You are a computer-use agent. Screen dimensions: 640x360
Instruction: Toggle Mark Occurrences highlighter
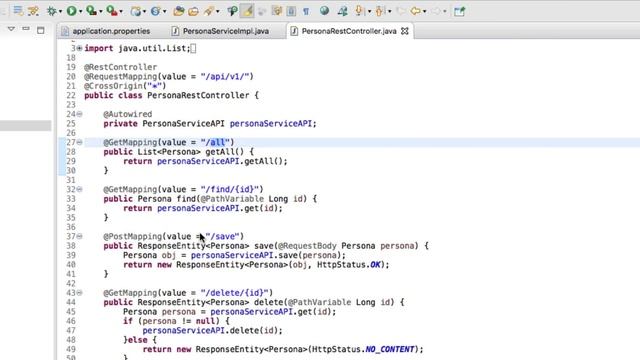tap(247, 11)
